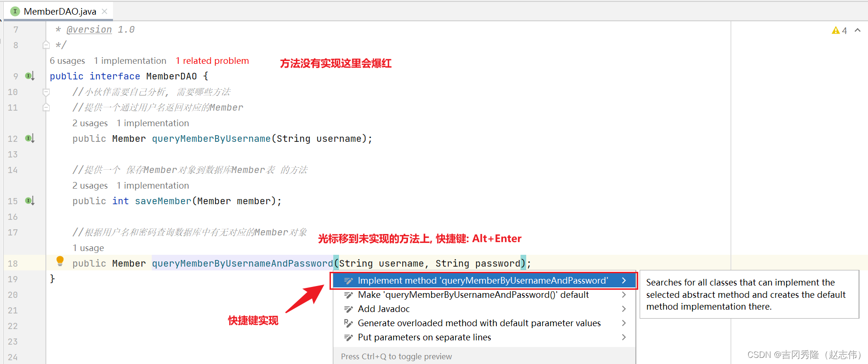
Task: Click the warnings indicator showing 4 problems
Action: [839, 30]
